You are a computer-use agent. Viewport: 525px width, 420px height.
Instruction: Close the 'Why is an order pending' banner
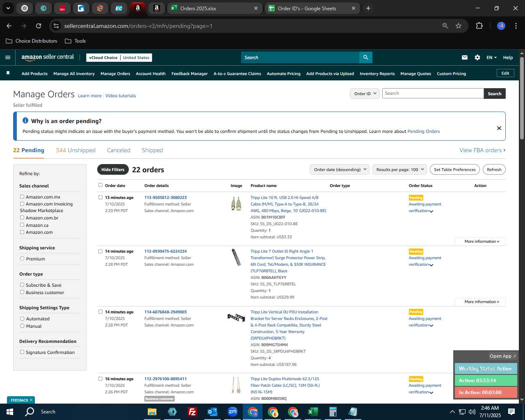[499, 128]
